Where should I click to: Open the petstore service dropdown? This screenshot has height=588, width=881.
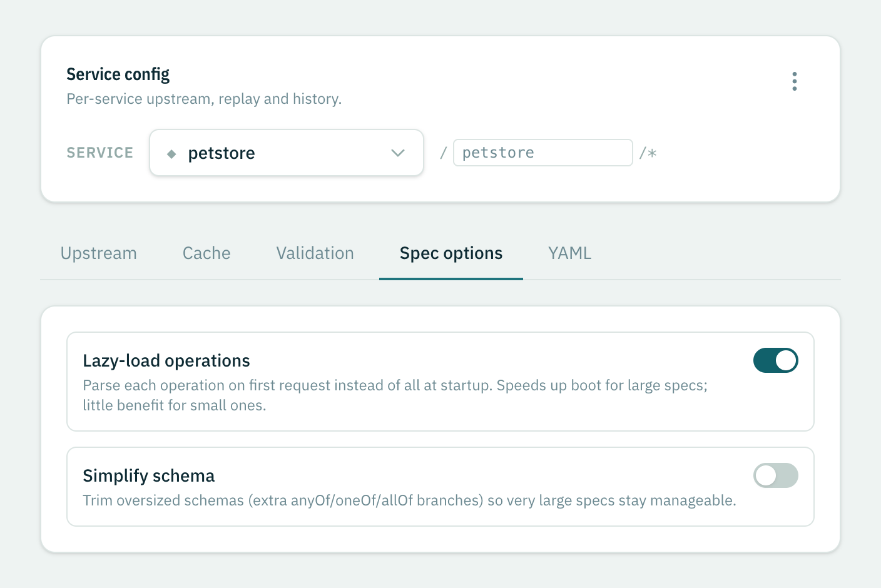coord(287,153)
